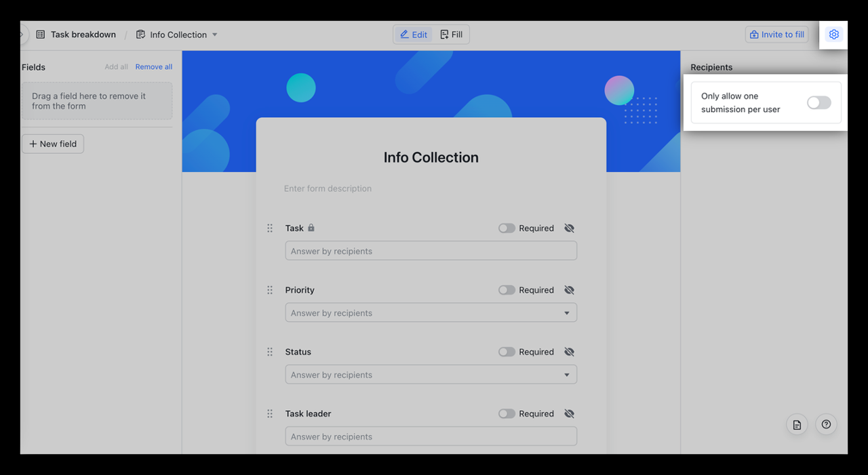Go to Task breakdown breadcrumb
This screenshot has width=868, height=475.
83,35
